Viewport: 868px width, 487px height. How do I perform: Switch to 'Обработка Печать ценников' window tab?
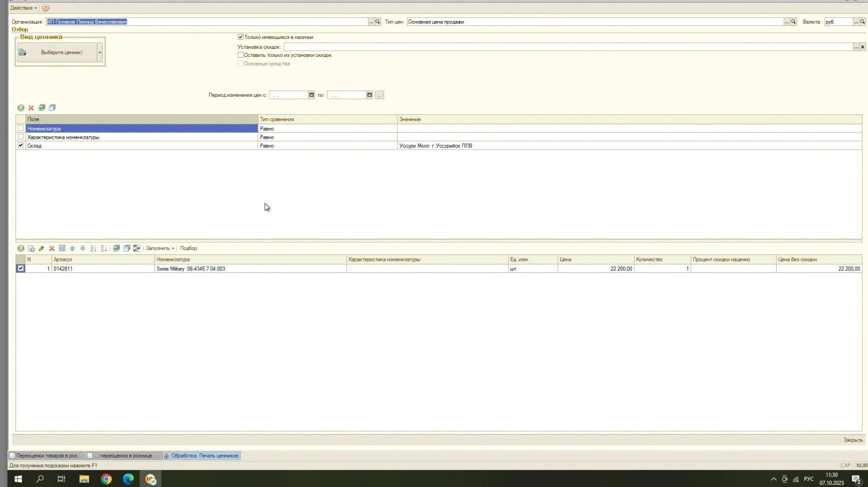click(x=202, y=456)
